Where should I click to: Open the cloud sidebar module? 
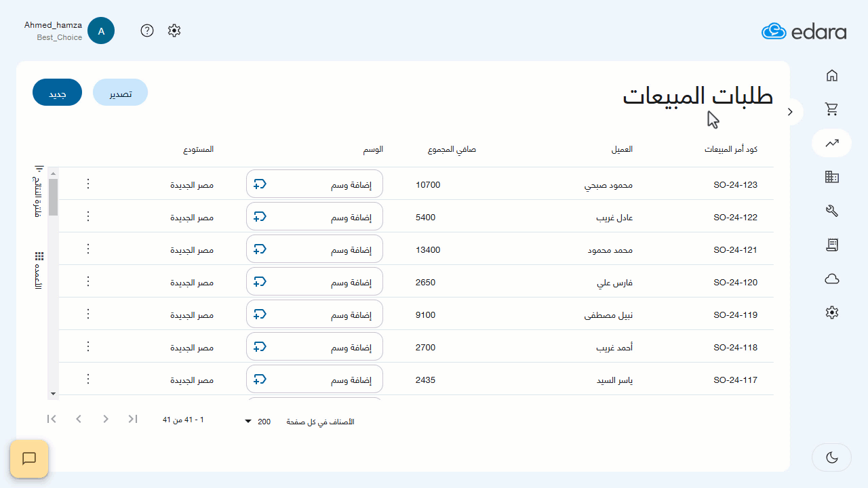click(832, 279)
